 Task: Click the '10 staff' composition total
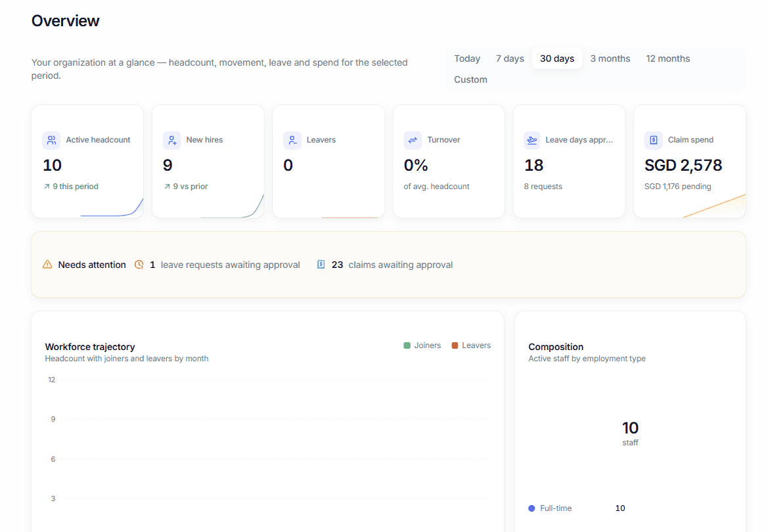point(631,433)
